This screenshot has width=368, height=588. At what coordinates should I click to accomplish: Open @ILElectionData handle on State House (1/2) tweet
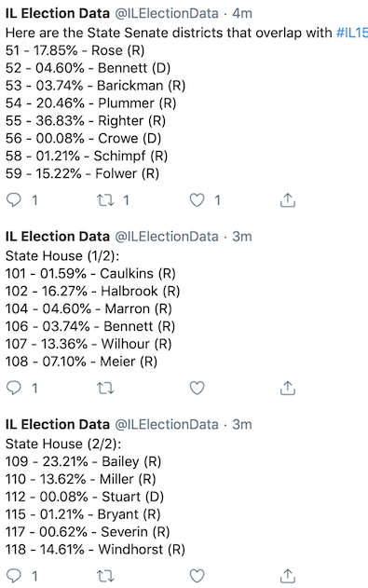point(167,237)
